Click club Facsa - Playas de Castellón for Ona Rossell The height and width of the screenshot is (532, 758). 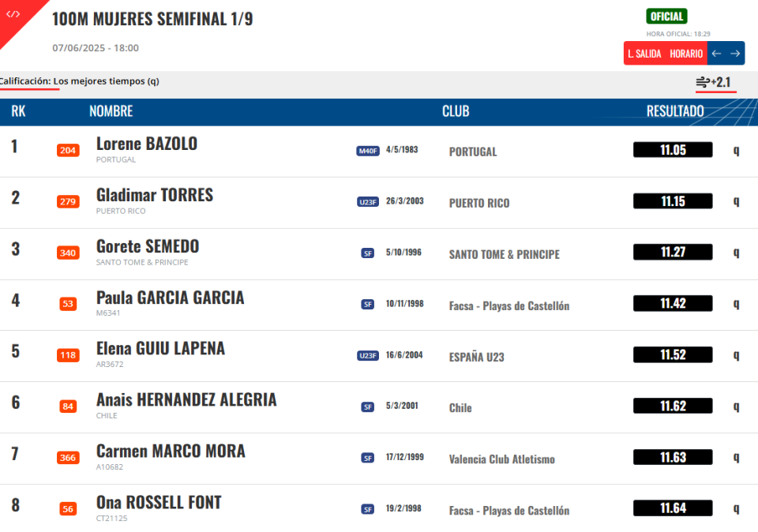(509, 511)
